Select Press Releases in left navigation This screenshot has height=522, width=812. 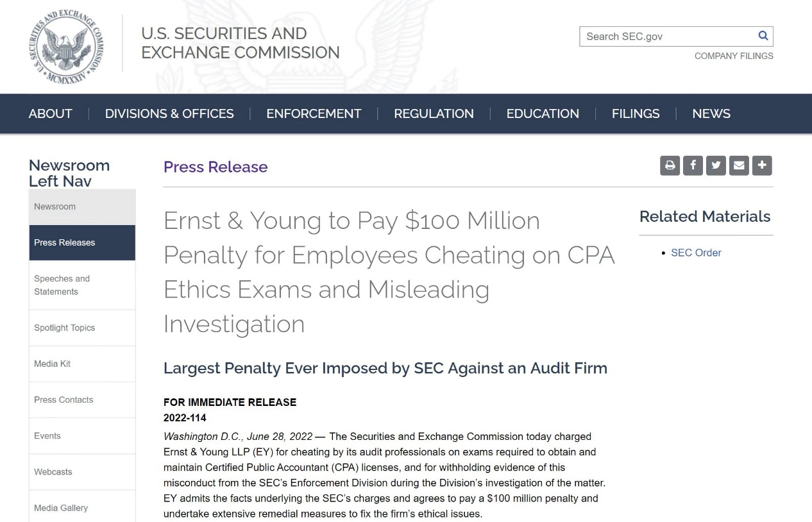[64, 242]
